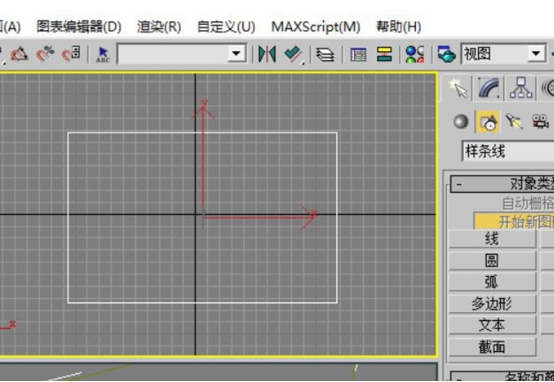The width and height of the screenshot is (554, 382).
Task: Open the Layer Manager icon
Action: pyautogui.click(x=325, y=55)
